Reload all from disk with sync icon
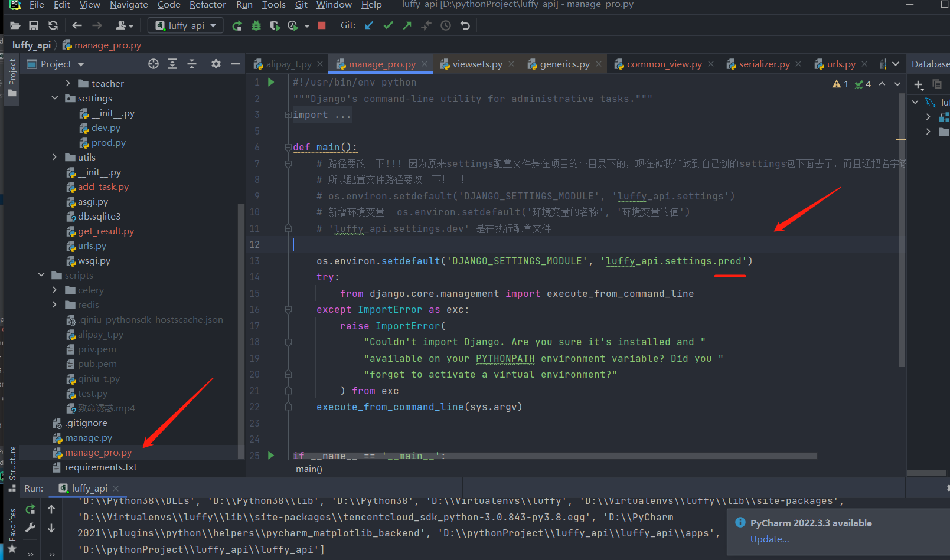This screenshot has width=950, height=560. click(53, 25)
